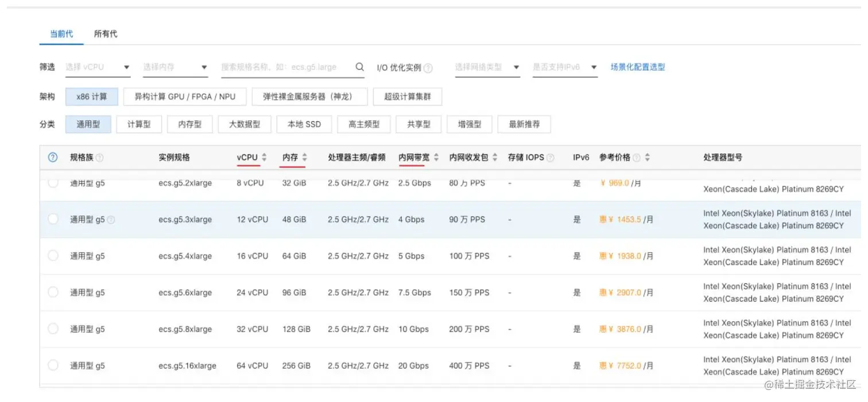This screenshot has width=868, height=402.
Task: Open the 选择内存 dropdown
Action: point(175,67)
